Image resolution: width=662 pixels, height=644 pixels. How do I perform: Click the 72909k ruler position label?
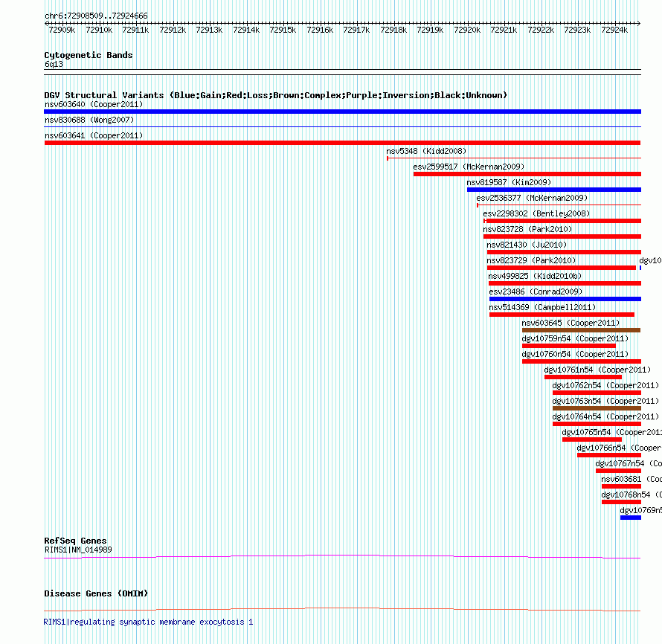point(62,30)
